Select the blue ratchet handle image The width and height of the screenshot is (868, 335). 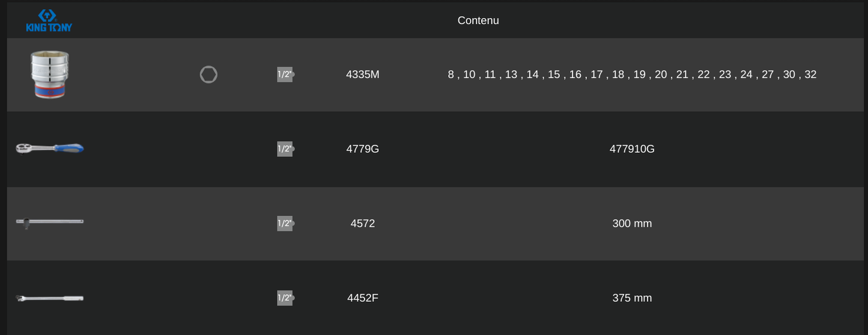[50, 148]
